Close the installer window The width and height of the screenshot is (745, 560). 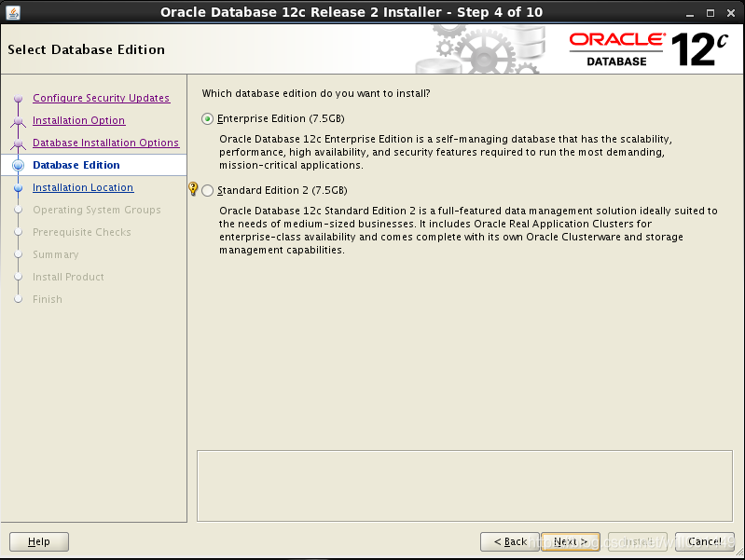[731, 13]
